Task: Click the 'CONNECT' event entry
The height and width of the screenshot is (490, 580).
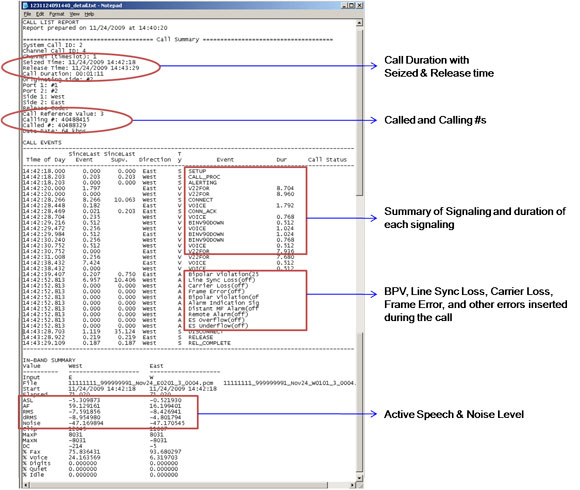Action: 200,200
